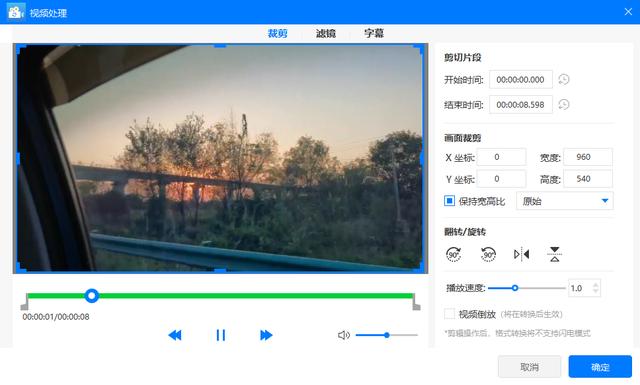The image size is (640, 385).
Task: Click the bottom-center crop edge handle
Action: (x=220, y=271)
